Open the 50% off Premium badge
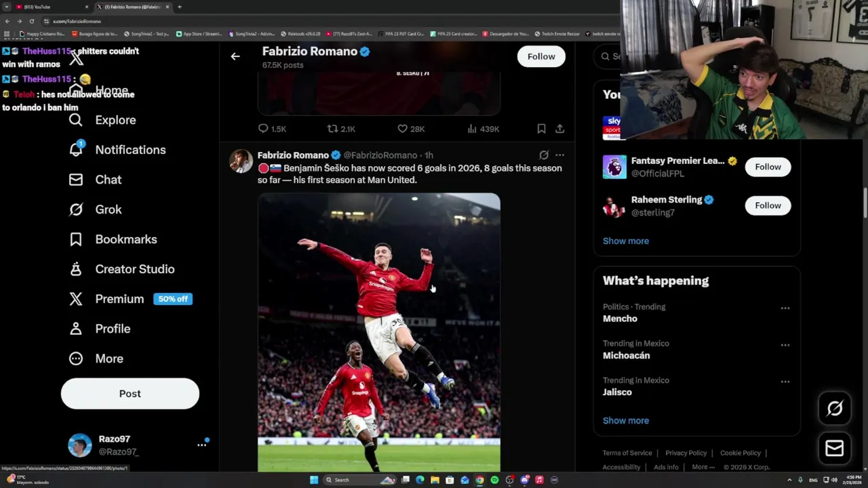Viewport: 868px width, 488px height. [x=173, y=299]
